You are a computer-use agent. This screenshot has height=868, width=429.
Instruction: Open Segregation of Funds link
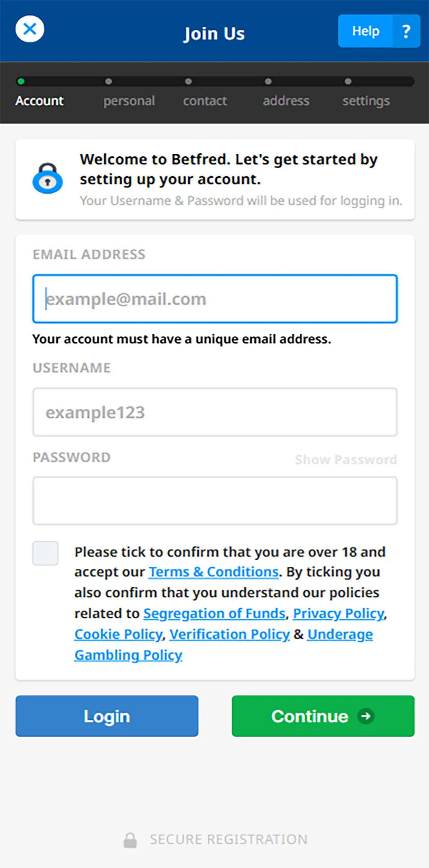click(214, 613)
